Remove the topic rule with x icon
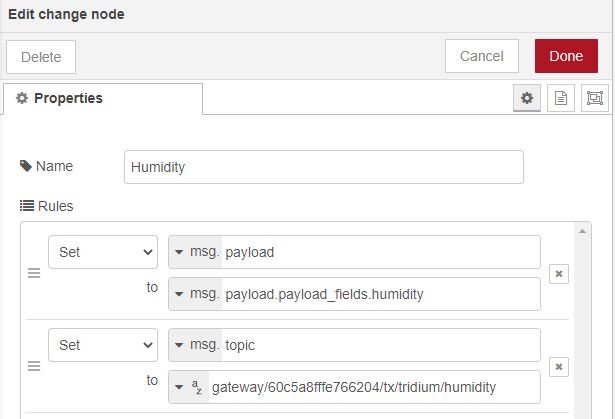Viewport: 615px width, 419px height. click(x=559, y=366)
